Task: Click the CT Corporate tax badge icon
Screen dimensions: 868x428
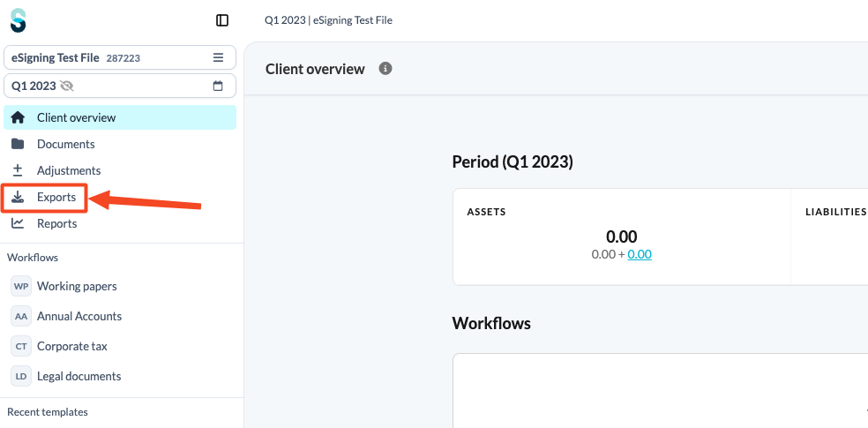Action: pyautogui.click(x=21, y=346)
